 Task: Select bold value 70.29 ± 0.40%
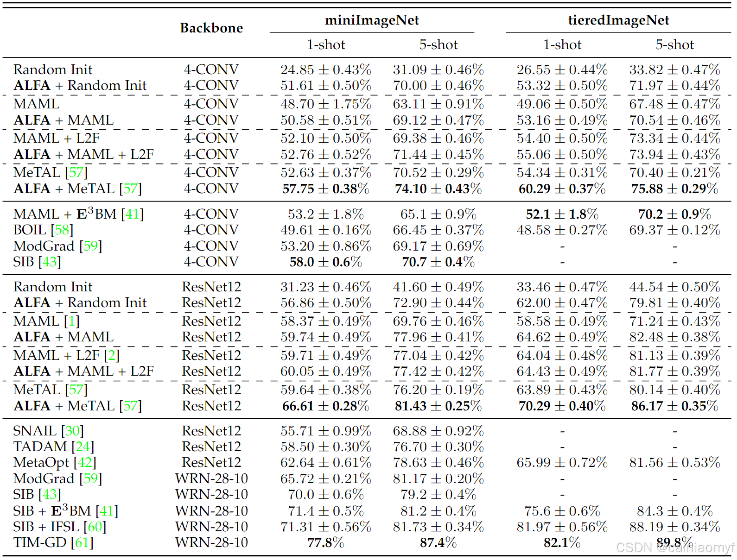pos(562,406)
